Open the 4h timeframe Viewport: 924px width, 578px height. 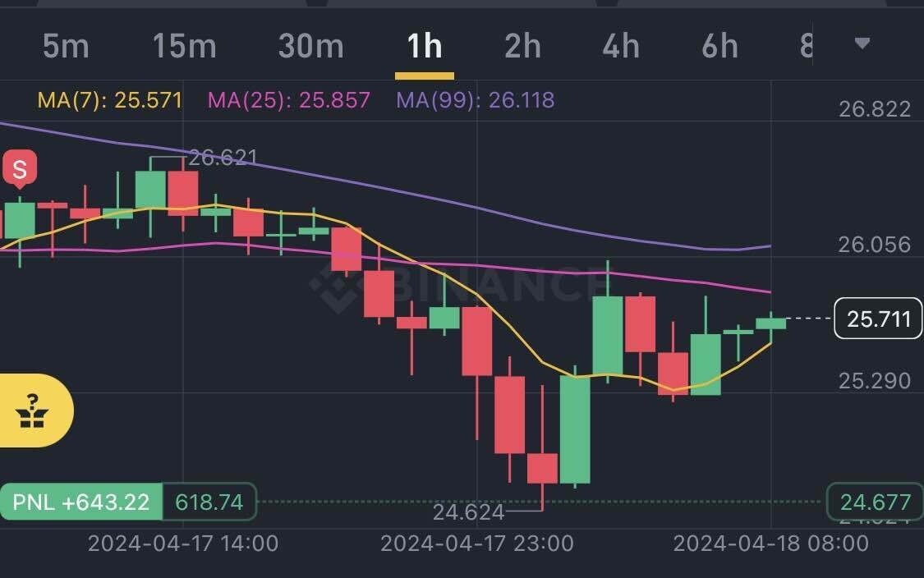tap(620, 47)
